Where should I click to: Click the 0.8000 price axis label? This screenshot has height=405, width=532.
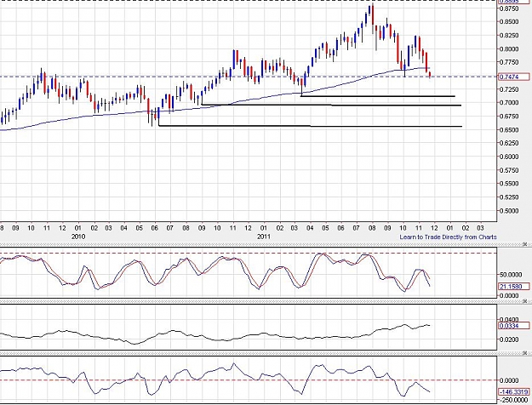(510, 49)
